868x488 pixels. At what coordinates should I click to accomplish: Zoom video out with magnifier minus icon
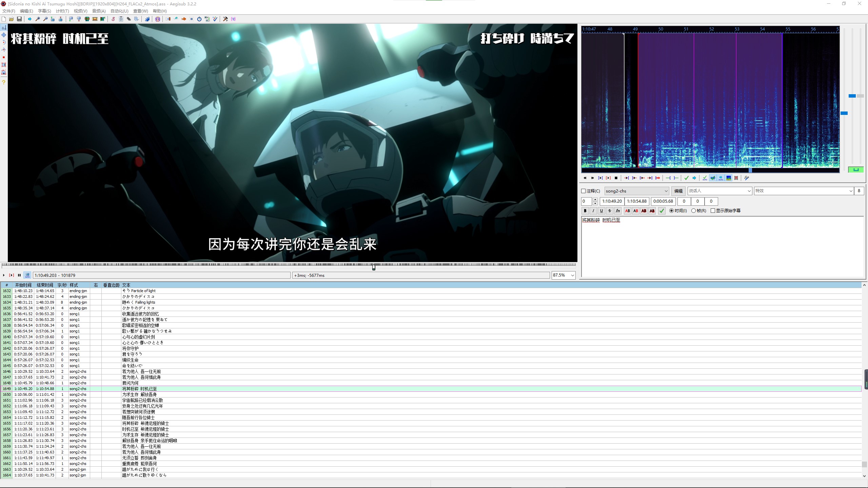45,19
